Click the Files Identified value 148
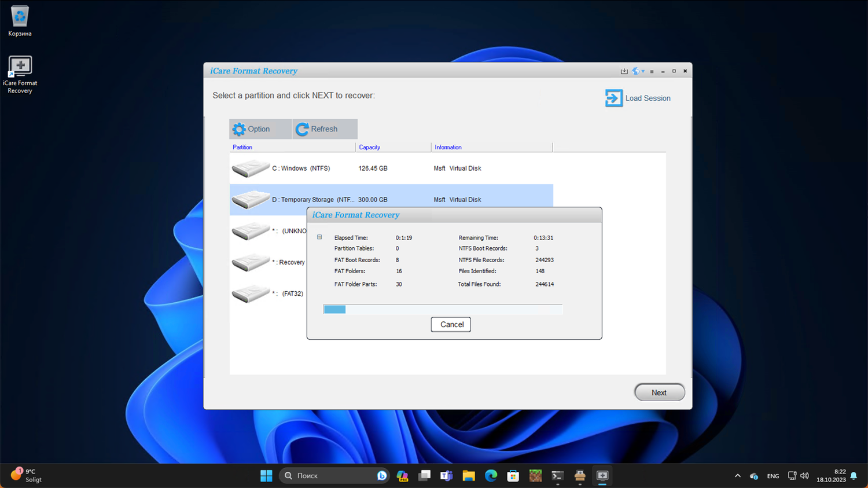Screen dimensions: 868x488 click(x=540, y=271)
